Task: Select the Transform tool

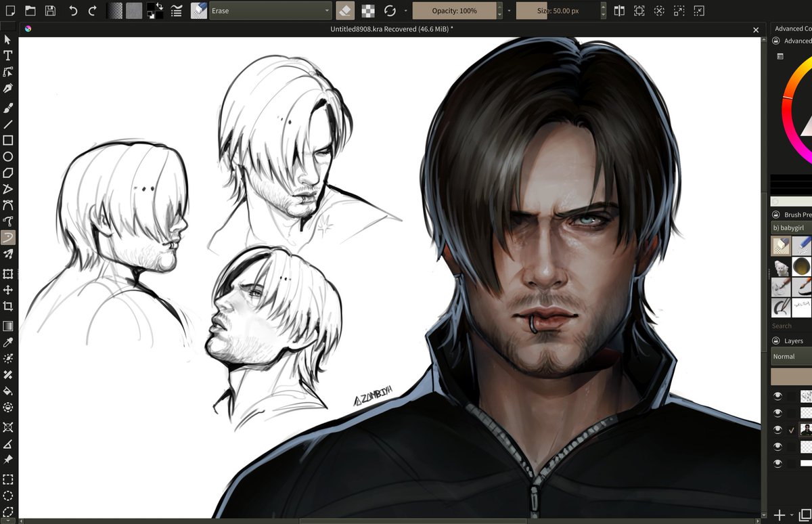Action: point(8,274)
